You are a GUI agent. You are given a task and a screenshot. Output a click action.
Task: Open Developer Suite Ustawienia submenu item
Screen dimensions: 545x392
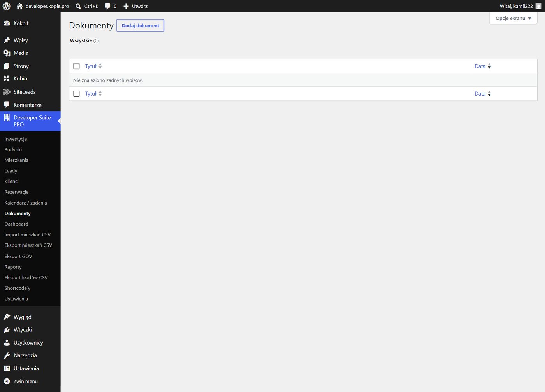[x=16, y=299]
